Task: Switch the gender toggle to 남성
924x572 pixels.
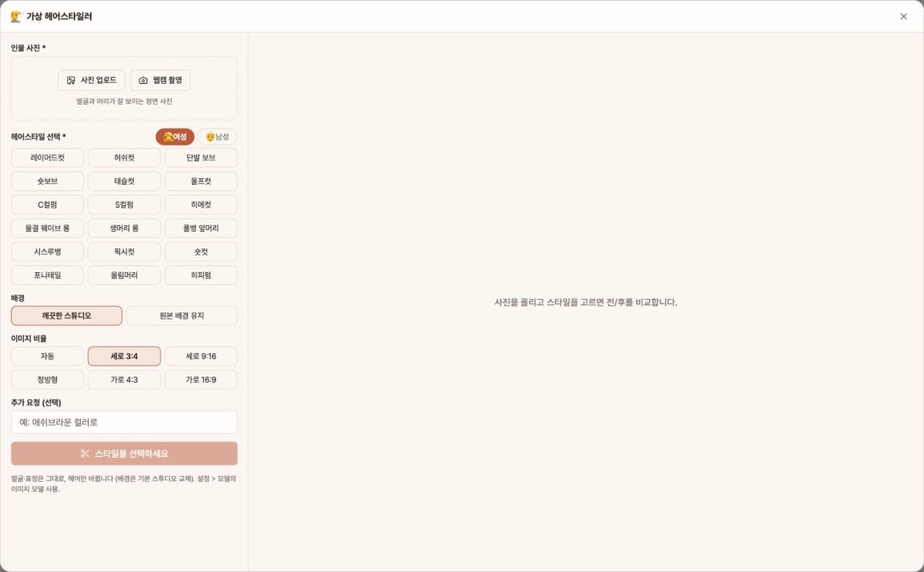Action: [217, 136]
